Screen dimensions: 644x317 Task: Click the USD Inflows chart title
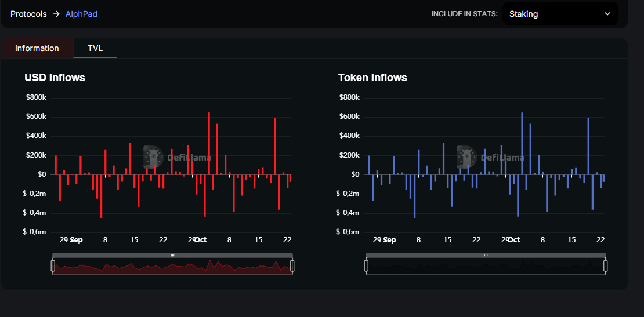(x=55, y=78)
